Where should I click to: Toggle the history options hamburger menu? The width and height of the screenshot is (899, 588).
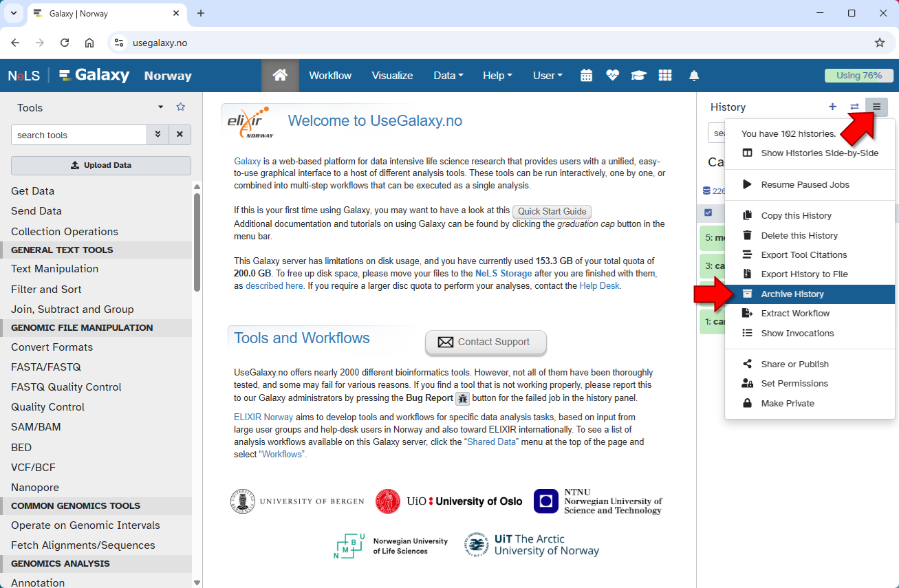point(876,107)
